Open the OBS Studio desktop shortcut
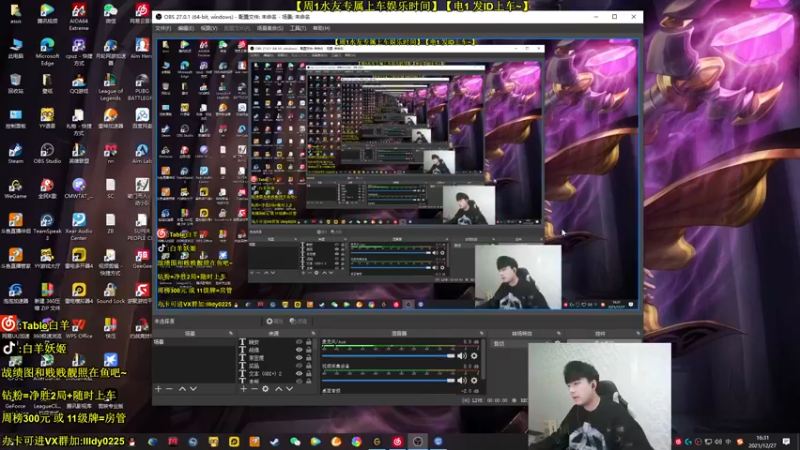800x450 pixels. [x=47, y=154]
